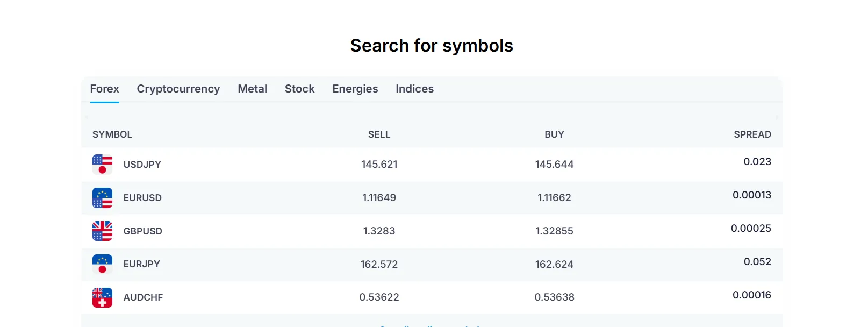Open the Energies tab
The height and width of the screenshot is (327, 868).
point(355,89)
